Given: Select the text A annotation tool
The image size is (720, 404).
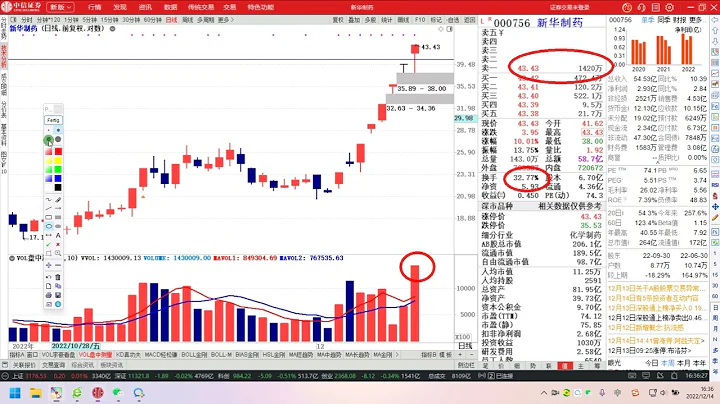Looking at the screenshot, I should 58,235.
